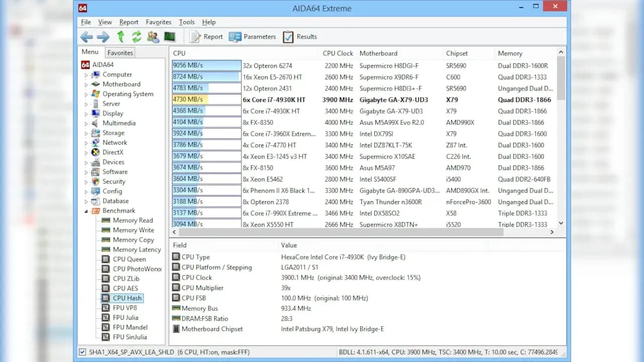Open the Results toolbar button
This screenshot has width=644, height=362.
coord(300,37)
